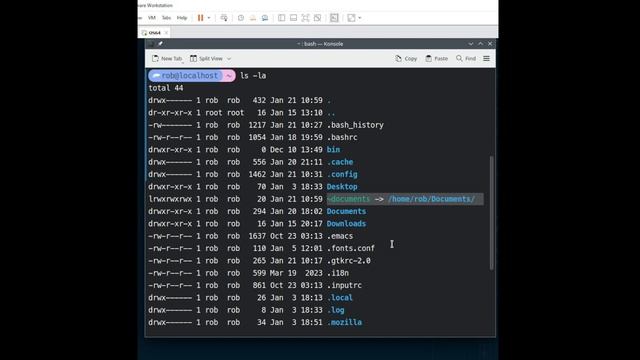Image resolution: width=640 pixels, height=360 pixels.
Task: Click the .inputrc file name
Action: (x=344, y=285)
